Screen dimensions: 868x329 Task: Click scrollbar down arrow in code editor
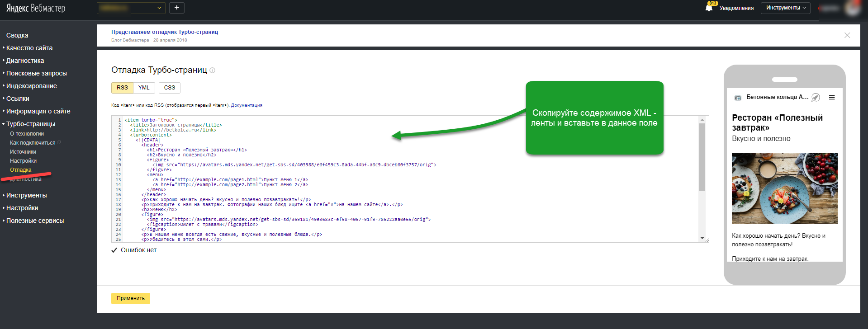coord(702,238)
